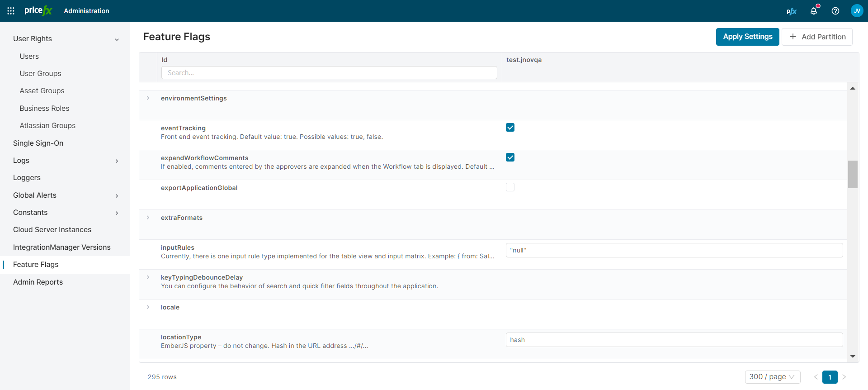Expand the extraFormats row
This screenshot has height=390, width=868.
[x=148, y=218]
